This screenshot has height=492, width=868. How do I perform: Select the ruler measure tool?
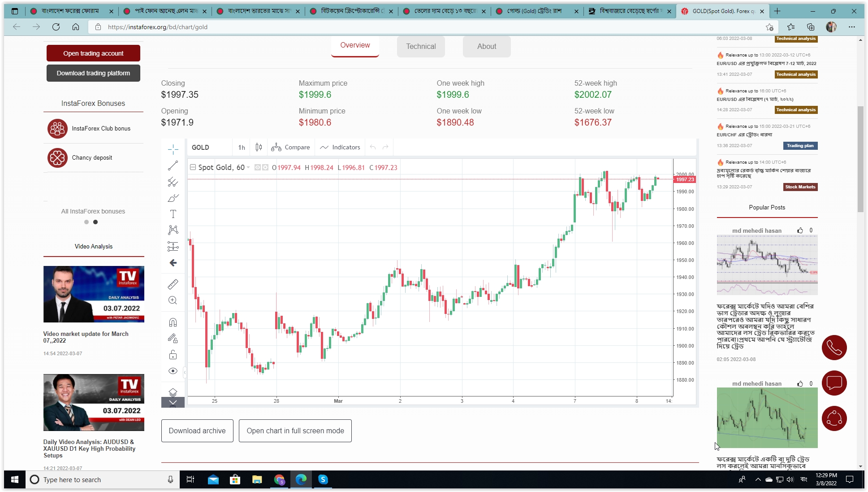tap(173, 284)
